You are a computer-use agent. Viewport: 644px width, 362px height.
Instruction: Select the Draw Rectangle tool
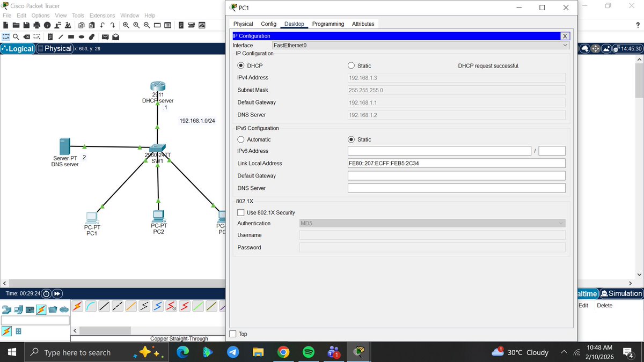click(71, 37)
